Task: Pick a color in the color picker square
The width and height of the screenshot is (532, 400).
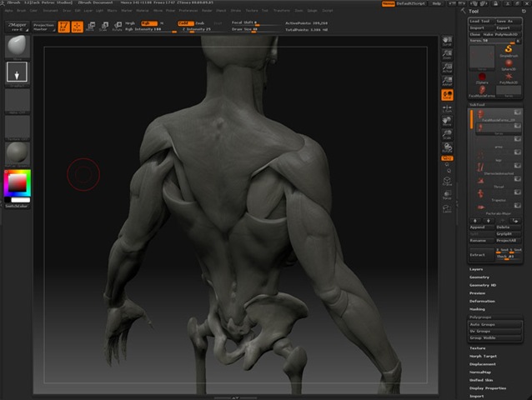Action: pos(18,183)
